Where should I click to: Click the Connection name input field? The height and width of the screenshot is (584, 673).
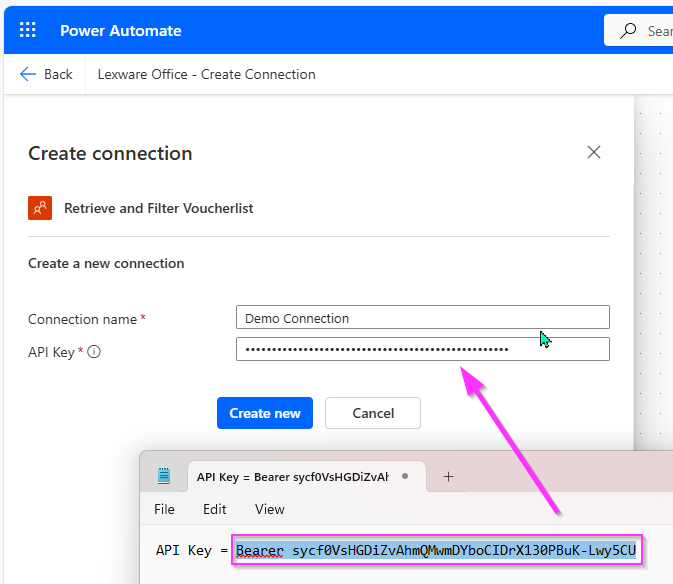tap(422, 318)
